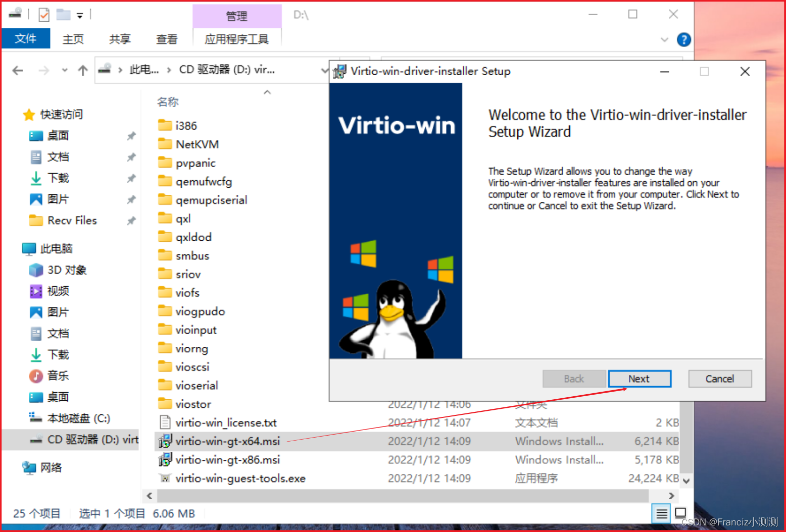Select the virtio-win_license.txt file
Image resolution: width=786 pixels, height=532 pixels.
226,422
